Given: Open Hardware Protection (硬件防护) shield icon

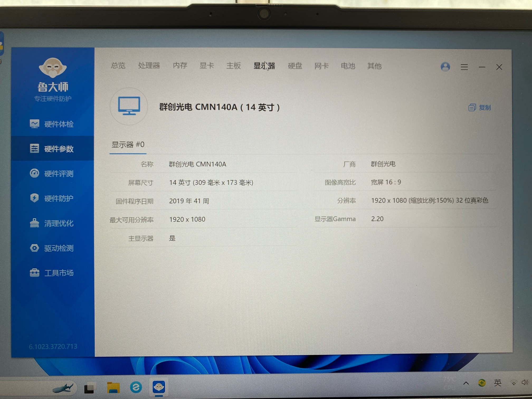Looking at the screenshot, I should click(x=34, y=198).
